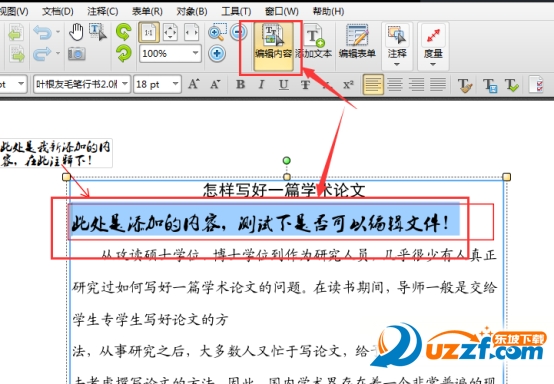Click the Redo arrow
This screenshot has width=554, height=384.
pos(42,54)
